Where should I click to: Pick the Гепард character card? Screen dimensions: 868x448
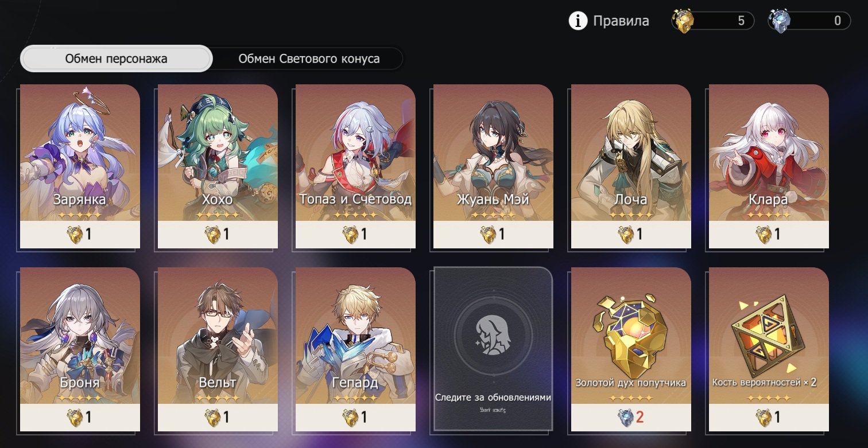coord(355,349)
